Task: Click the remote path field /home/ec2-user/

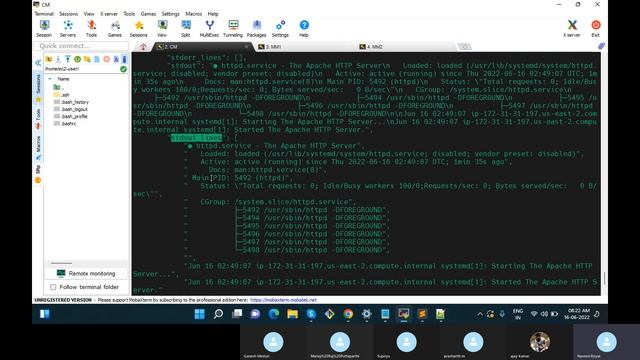Action: (x=81, y=69)
